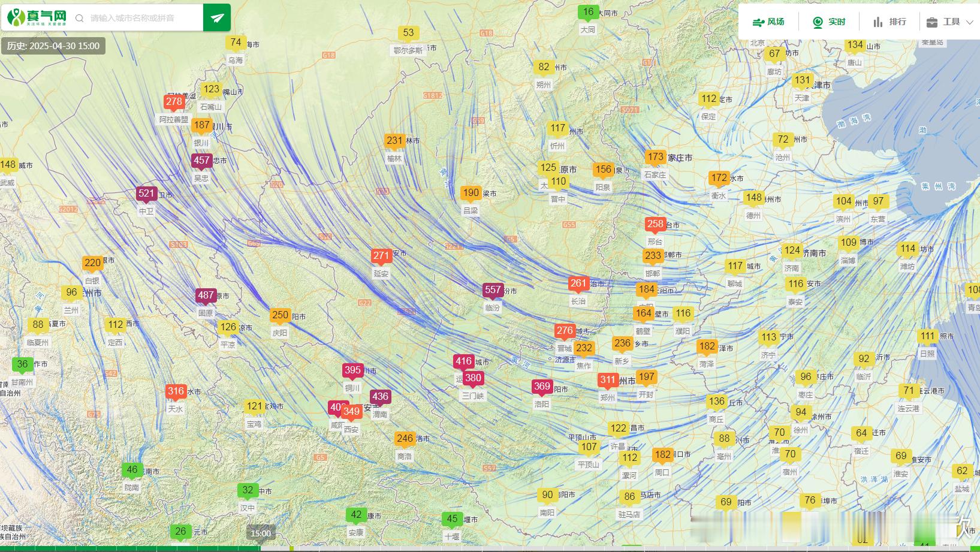Screen dimensions: 980x552
Task: Select the 278 阿拉善盟 AQI marker
Action: click(174, 102)
